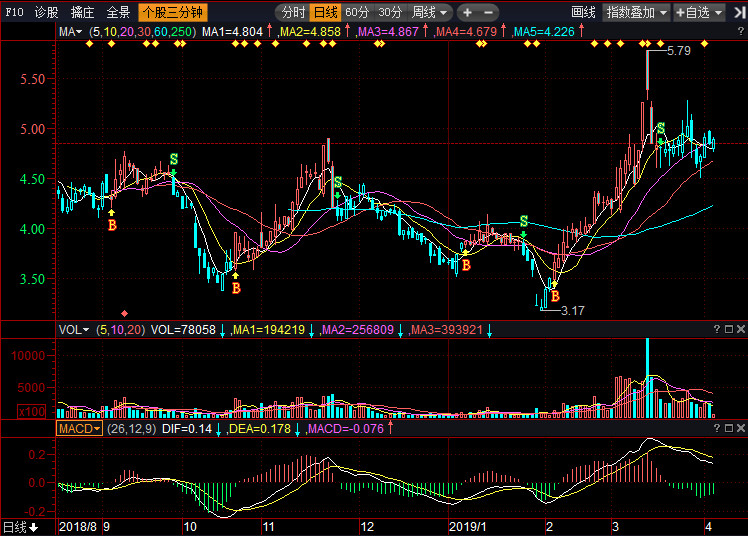Click B buy signal in early January 2019
The image size is (748, 536).
click(x=467, y=265)
